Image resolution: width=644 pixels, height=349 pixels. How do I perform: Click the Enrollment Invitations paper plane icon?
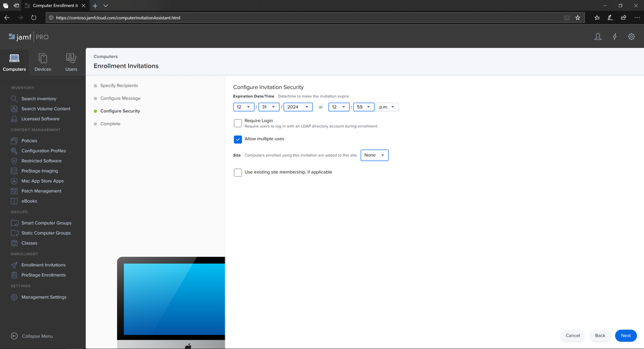(x=14, y=265)
